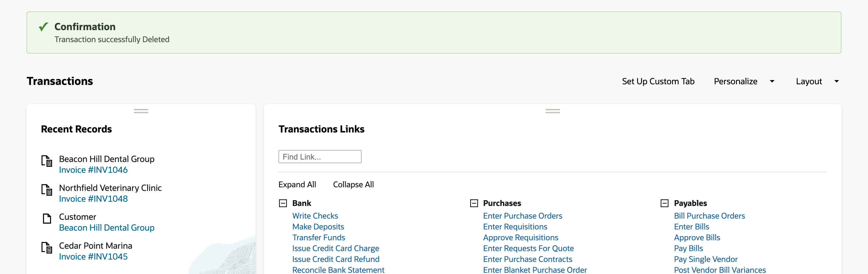Open Transfer Funds link
The height and width of the screenshot is (274, 868).
coord(319,237)
